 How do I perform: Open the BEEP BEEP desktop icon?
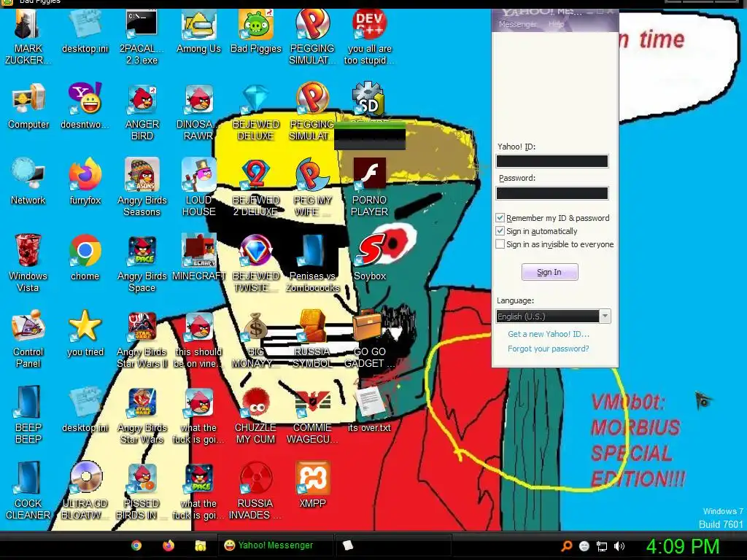[x=28, y=414]
